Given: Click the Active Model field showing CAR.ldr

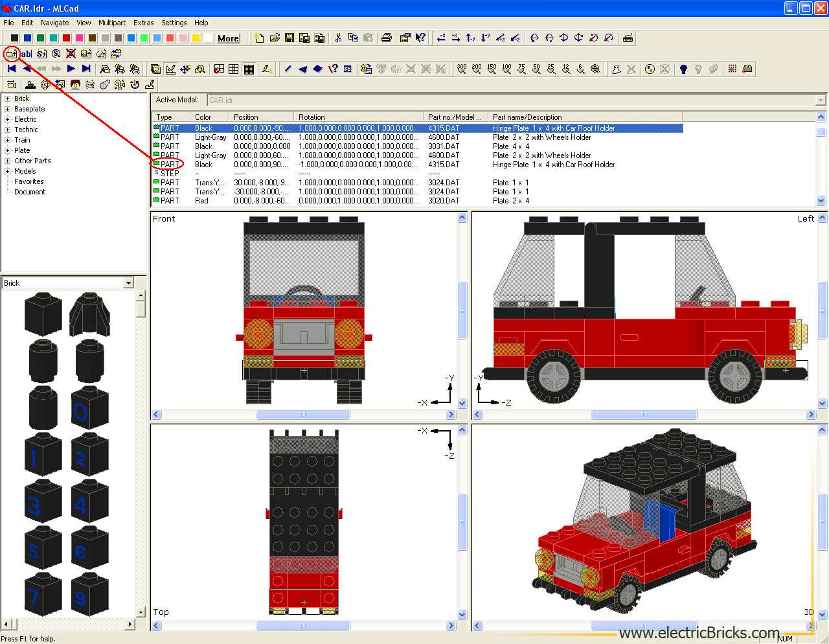Looking at the screenshot, I should 511,100.
